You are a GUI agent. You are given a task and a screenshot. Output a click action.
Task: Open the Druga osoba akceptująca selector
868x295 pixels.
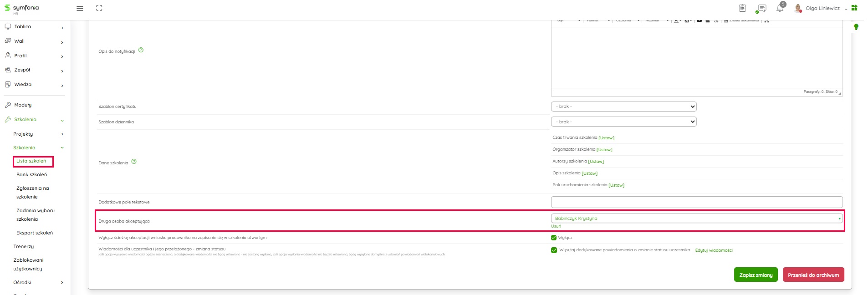696,219
